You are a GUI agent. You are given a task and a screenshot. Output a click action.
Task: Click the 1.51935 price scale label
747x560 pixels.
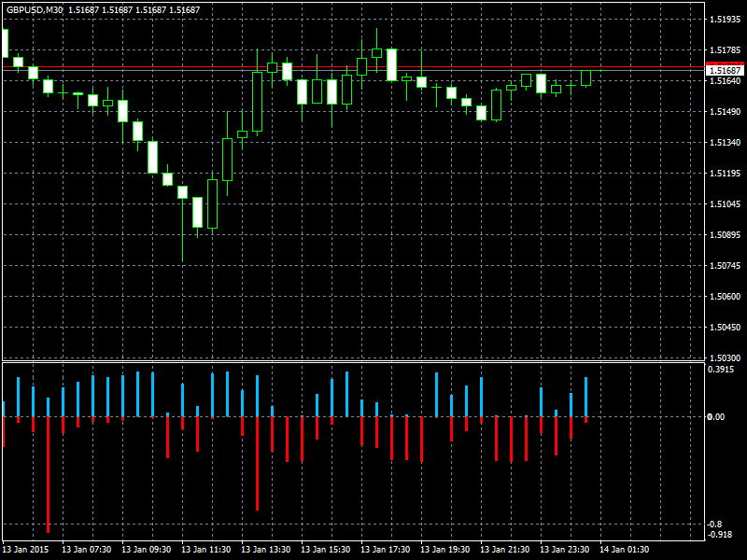725,19
